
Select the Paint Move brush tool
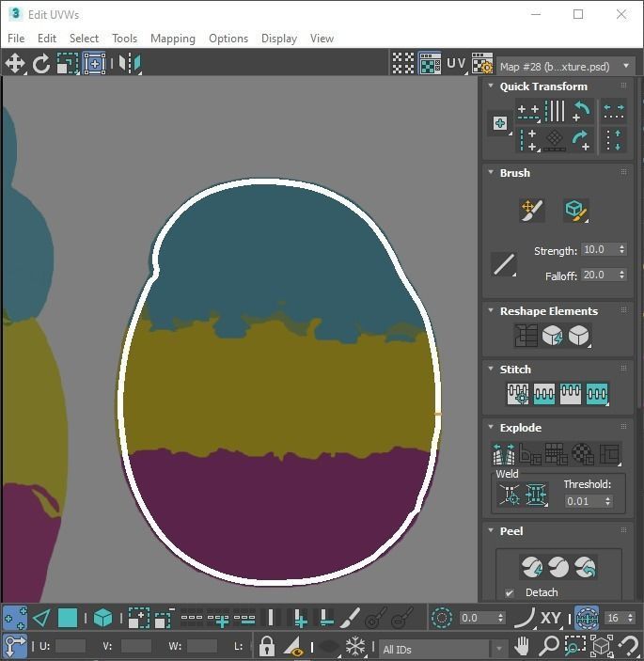tap(532, 210)
